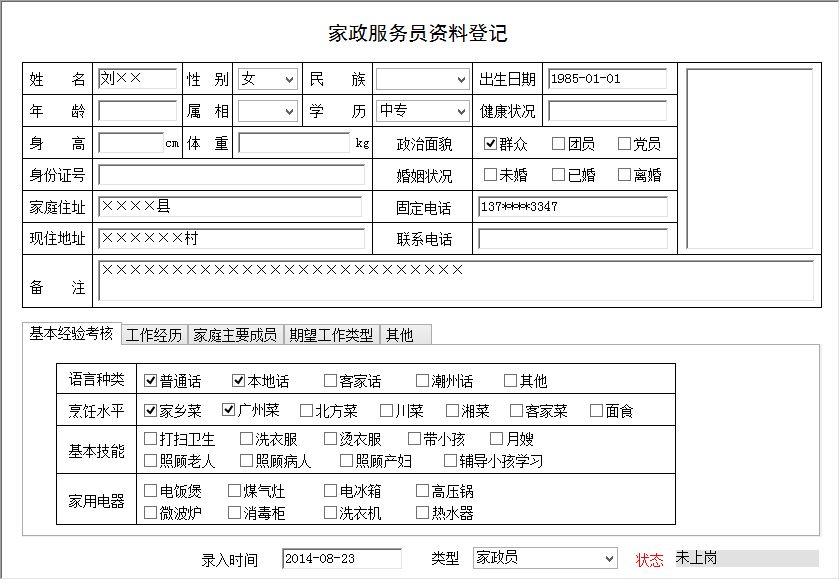This screenshot has height=580, width=840.
Task: Enable the 高压锅 appliance checkbox
Action: tap(423, 491)
